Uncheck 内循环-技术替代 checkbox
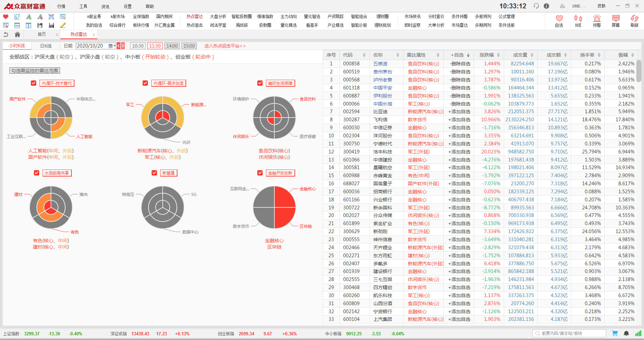 [x=34, y=83]
